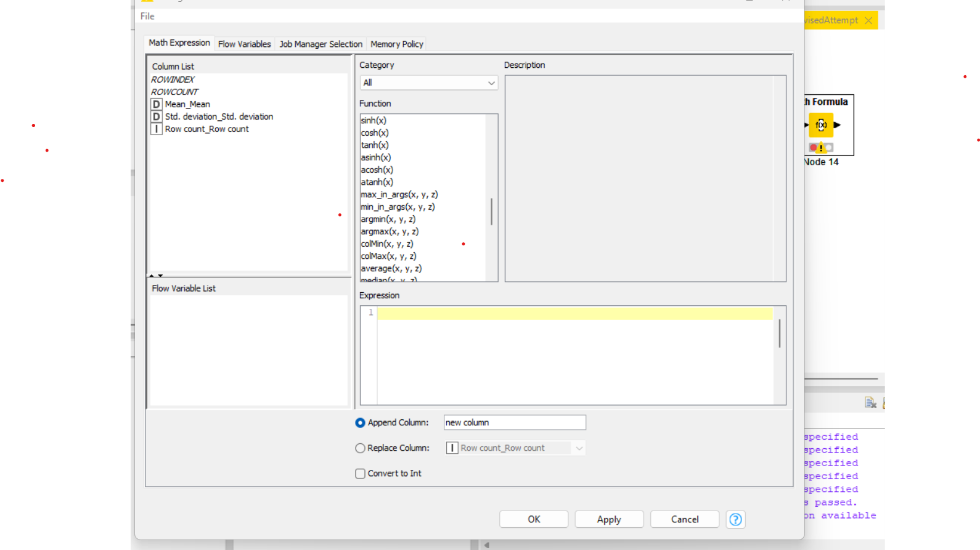
Task: Open the Replace Column dropdown
Action: pyautogui.click(x=515, y=448)
